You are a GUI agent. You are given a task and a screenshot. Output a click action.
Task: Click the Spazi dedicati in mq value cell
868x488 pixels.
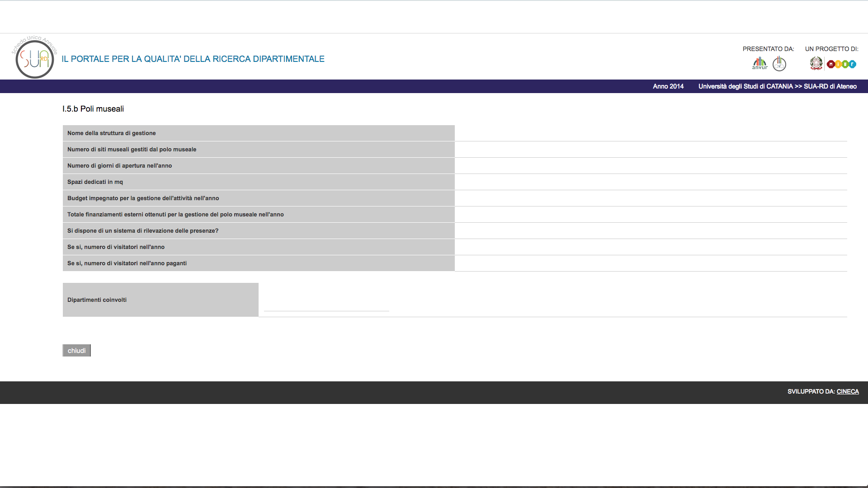[651, 182]
